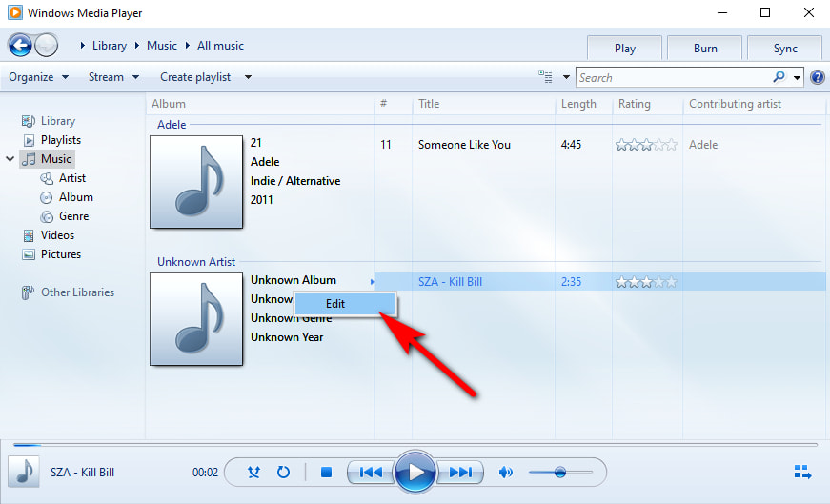Image resolution: width=830 pixels, height=504 pixels.
Task: Select Other Libraries in the navigation pane
Action: pyautogui.click(x=77, y=292)
